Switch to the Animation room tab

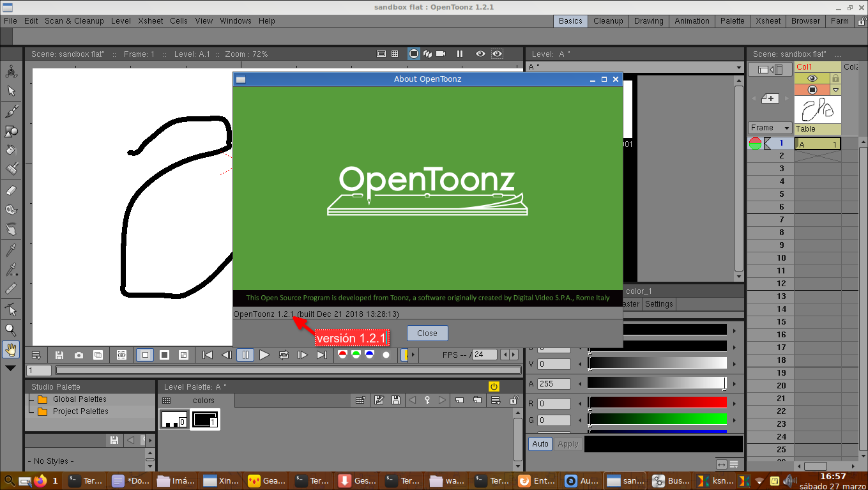point(692,20)
